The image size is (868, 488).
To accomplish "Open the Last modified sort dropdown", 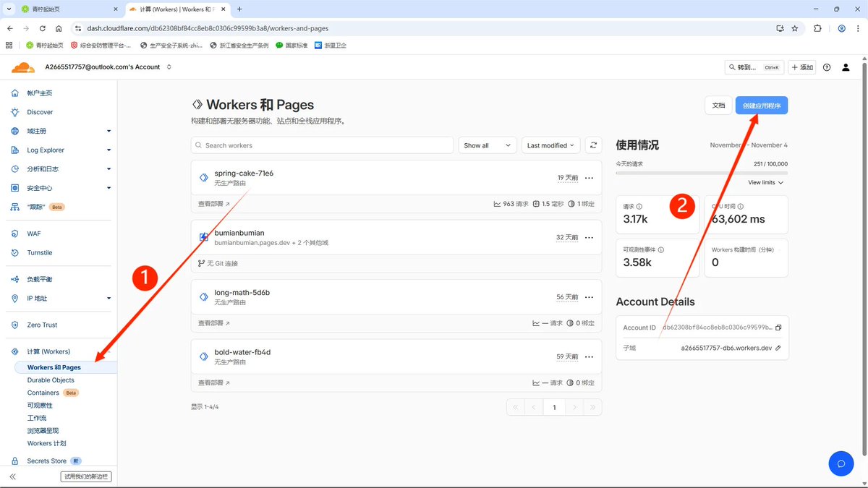I will tap(551, 145).
